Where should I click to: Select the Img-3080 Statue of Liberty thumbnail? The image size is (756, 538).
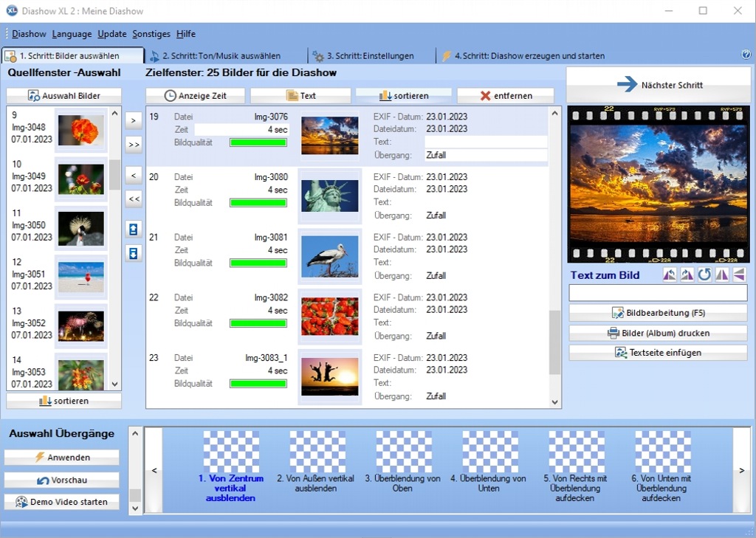pos(330,196)
